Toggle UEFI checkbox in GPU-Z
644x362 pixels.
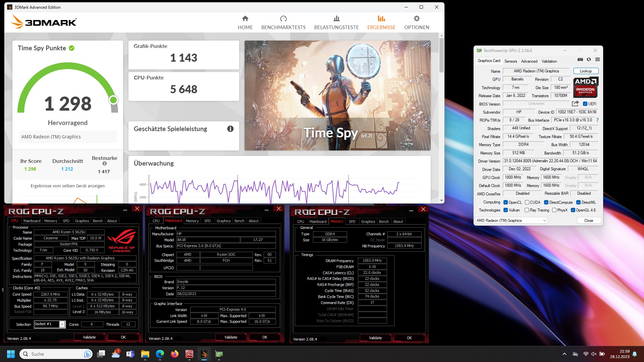(x=585, y=104)
